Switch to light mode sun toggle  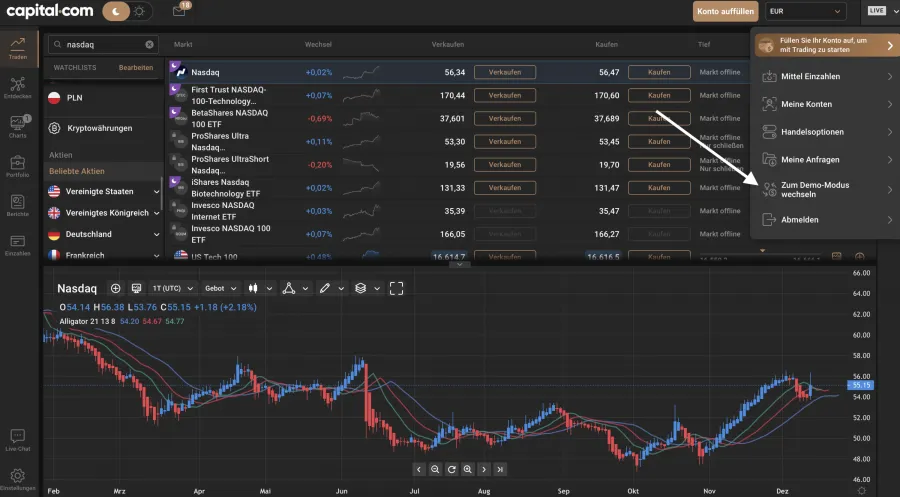(139, 11)
